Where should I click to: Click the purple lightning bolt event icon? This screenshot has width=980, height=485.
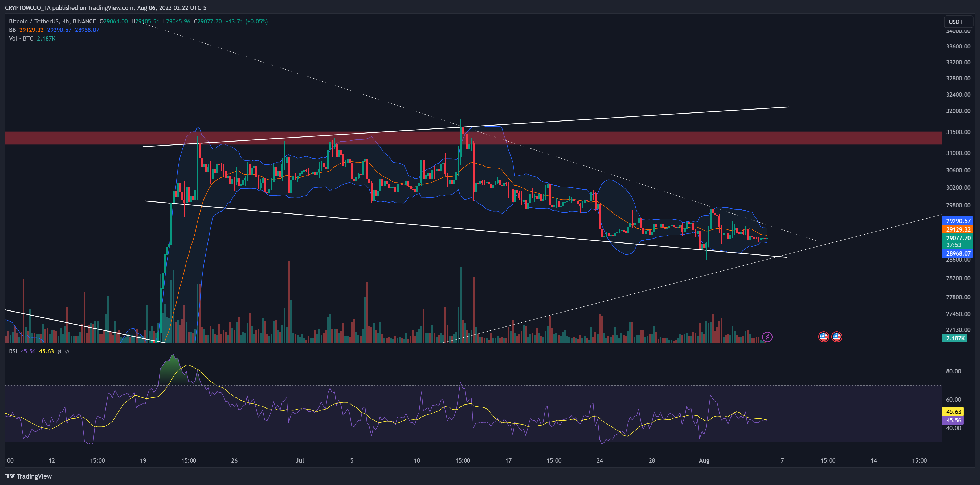767,337
